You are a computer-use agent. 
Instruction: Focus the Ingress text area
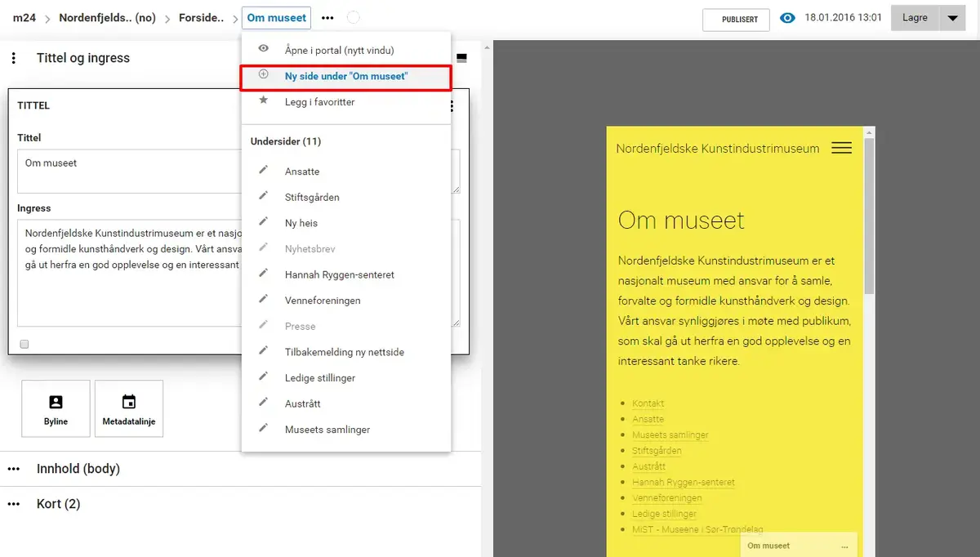coord(238,273)
